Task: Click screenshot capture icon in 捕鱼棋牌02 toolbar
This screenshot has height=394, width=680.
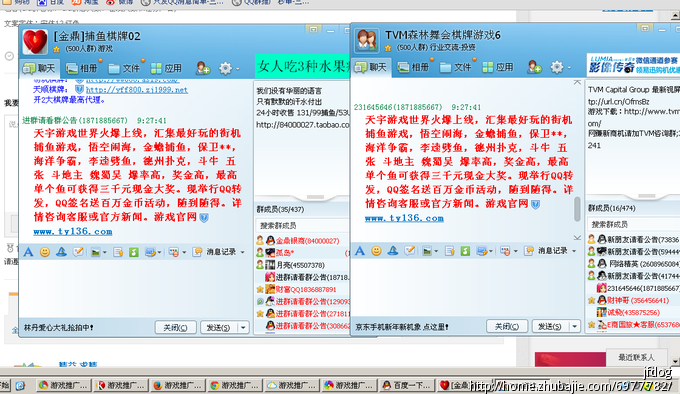Action: point(150,252)
